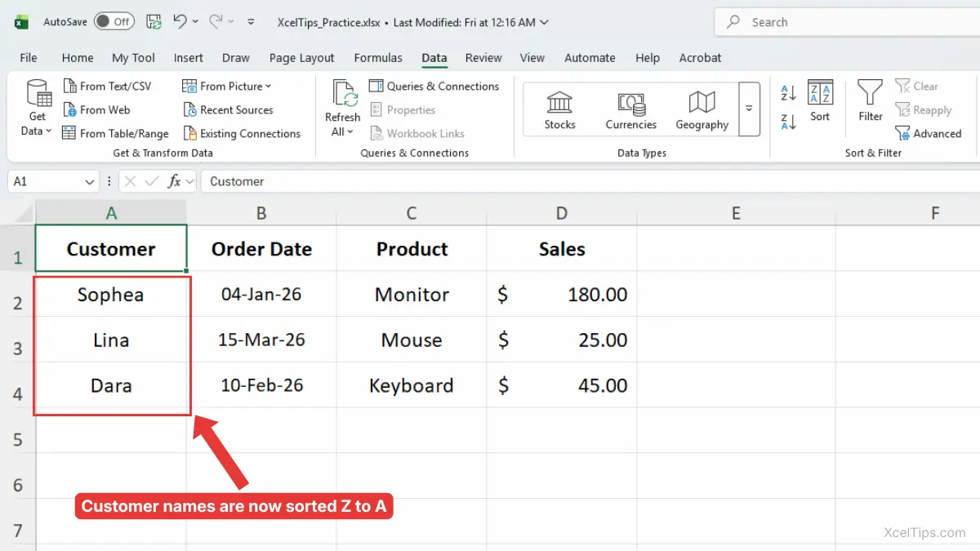Click in the Search box

click(x=847, y=22)
